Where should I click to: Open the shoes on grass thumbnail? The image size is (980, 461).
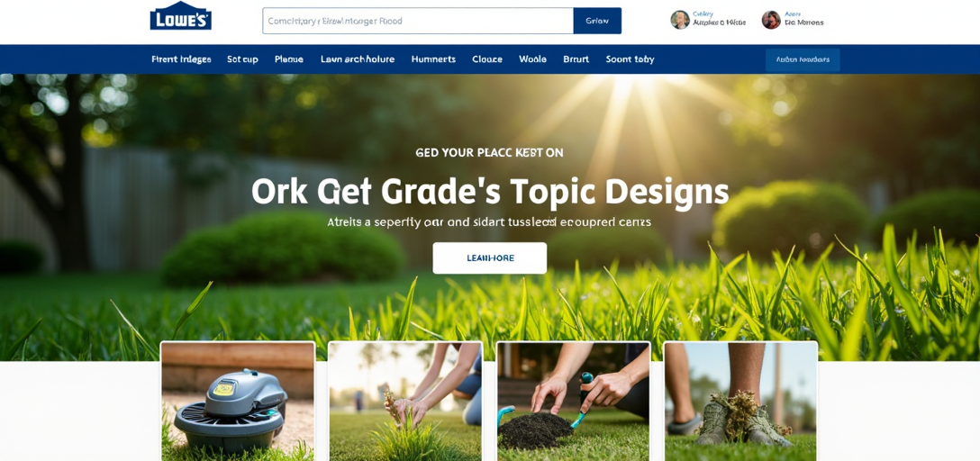pos(740,402)
